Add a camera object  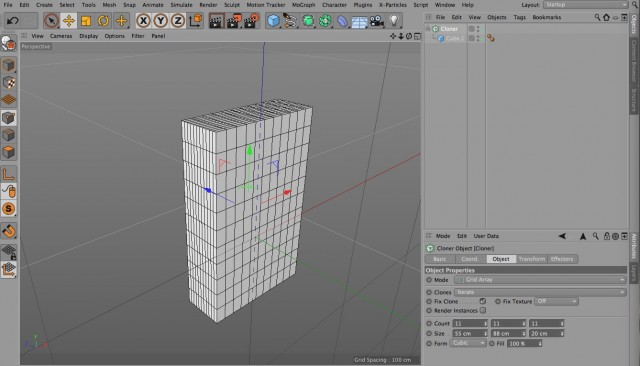[x=376, y=20]
